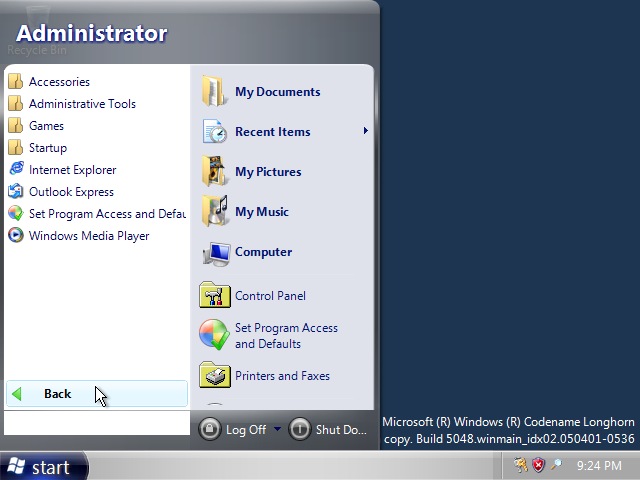Screen dimensions: 640x480
Task: Expand the Recent Items submenu arrow
Action: tap(365, 131)
